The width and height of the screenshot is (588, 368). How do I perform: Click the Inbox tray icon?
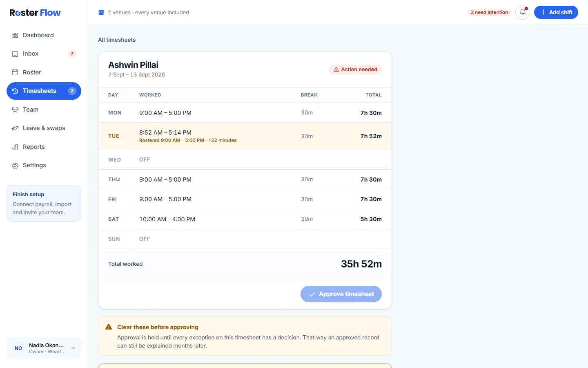[x=15, y=54]
